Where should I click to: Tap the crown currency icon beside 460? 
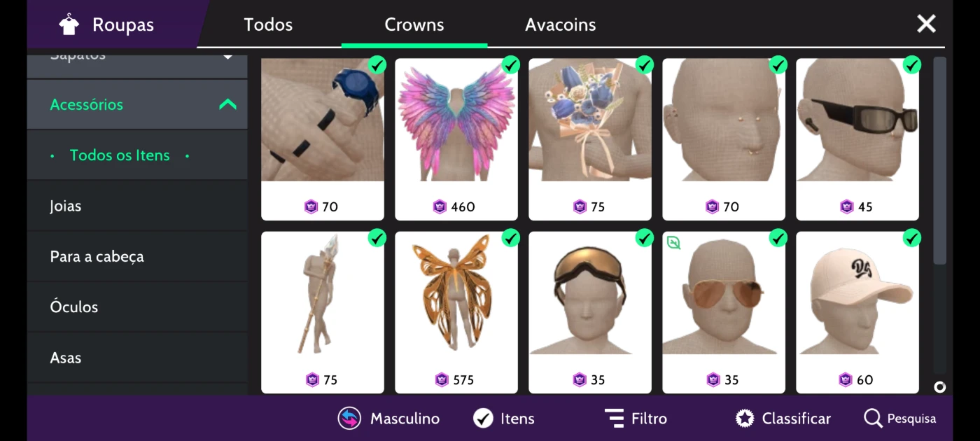(440, 206)
